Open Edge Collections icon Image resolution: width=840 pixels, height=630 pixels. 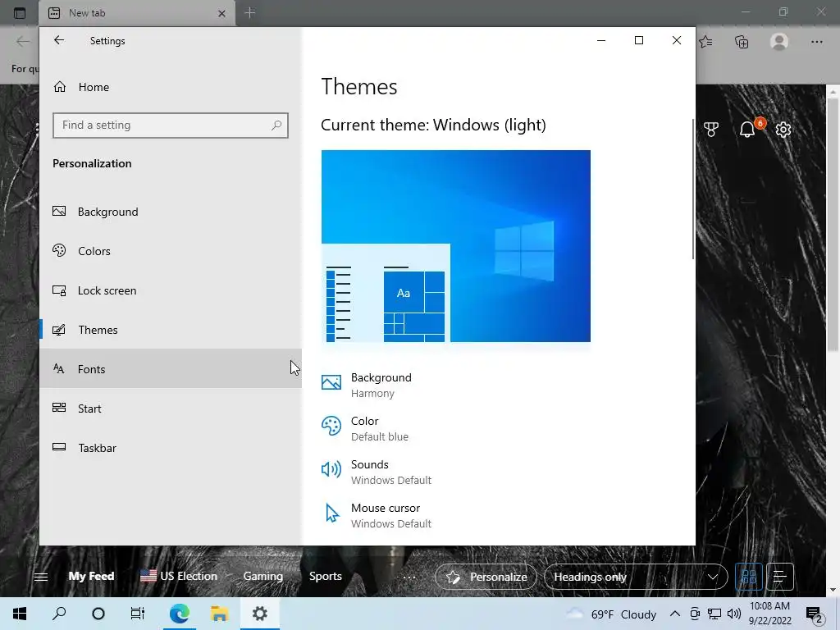(x=742, y=41)
